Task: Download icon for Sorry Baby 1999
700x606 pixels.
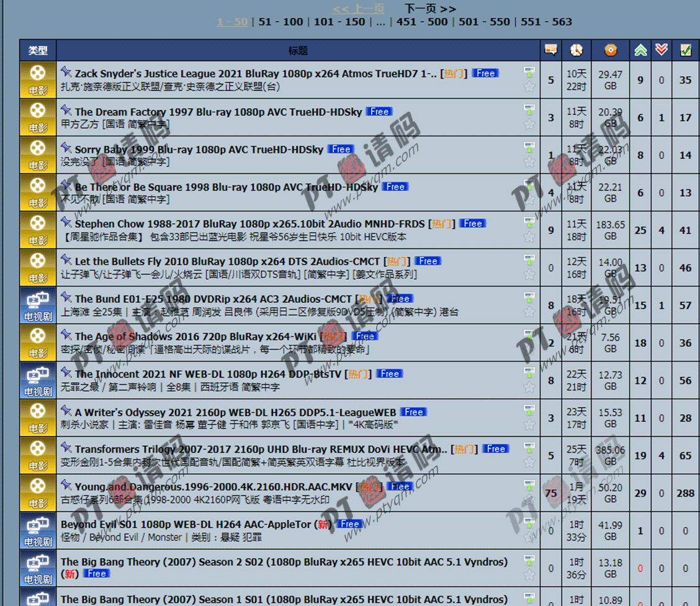Action: tap(529, 147)
